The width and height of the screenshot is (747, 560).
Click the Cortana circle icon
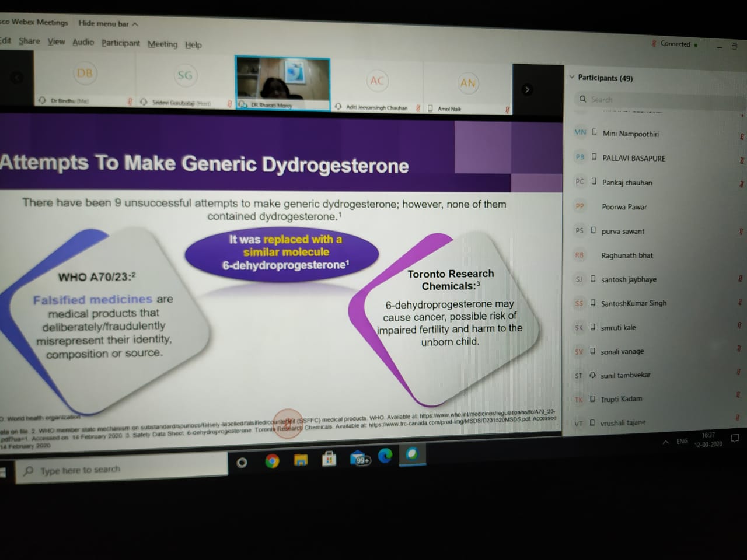tap(242, 463)
